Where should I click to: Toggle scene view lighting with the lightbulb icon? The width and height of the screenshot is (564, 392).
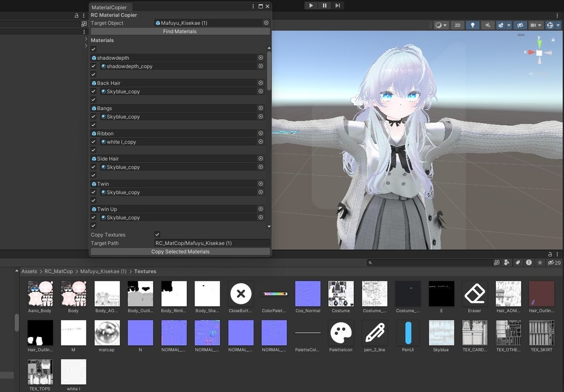[x=473, y=25]
